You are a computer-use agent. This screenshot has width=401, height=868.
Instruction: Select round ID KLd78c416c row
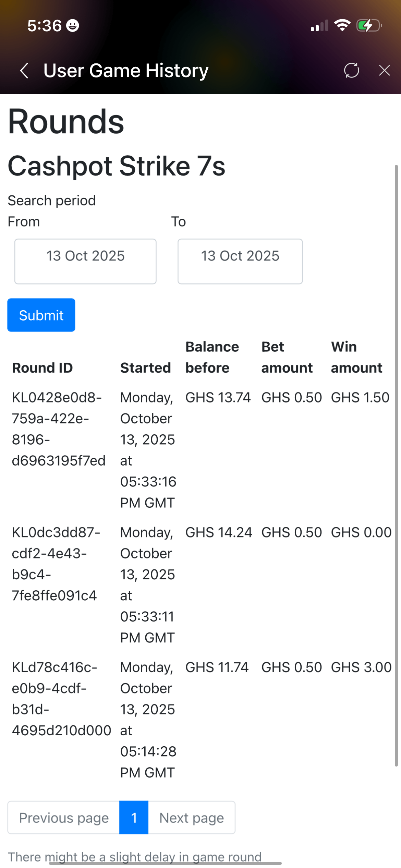(x=61, y=699)
